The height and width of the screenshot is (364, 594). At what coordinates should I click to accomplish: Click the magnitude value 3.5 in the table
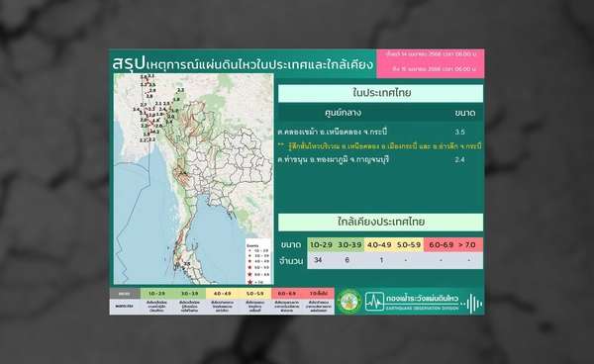(460, 133)
